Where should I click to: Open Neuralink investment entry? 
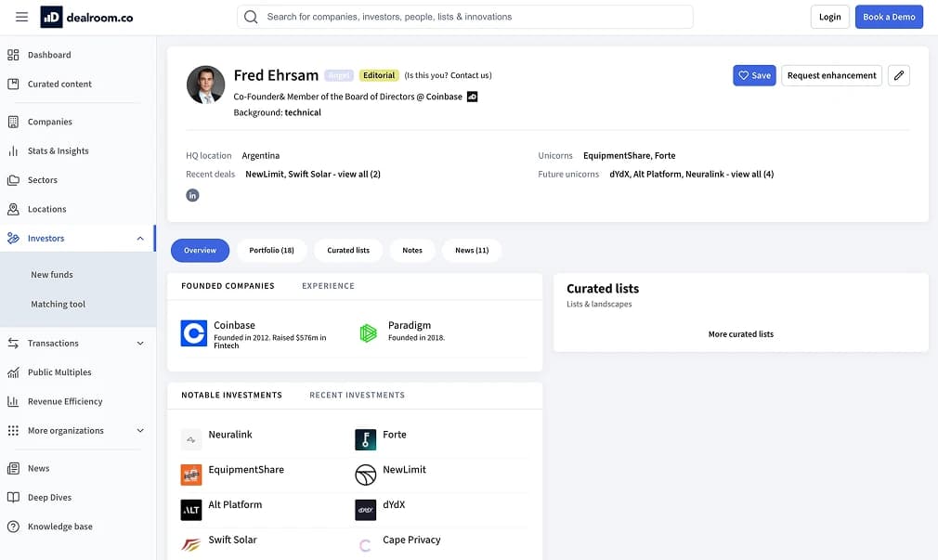pyautogui.click(x=230, y=435)
